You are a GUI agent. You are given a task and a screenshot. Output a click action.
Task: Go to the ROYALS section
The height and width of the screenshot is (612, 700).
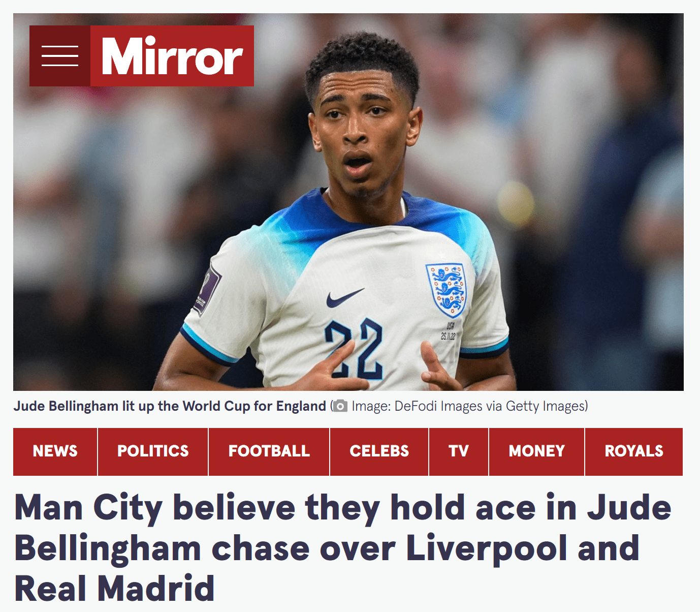pos(634,451)
